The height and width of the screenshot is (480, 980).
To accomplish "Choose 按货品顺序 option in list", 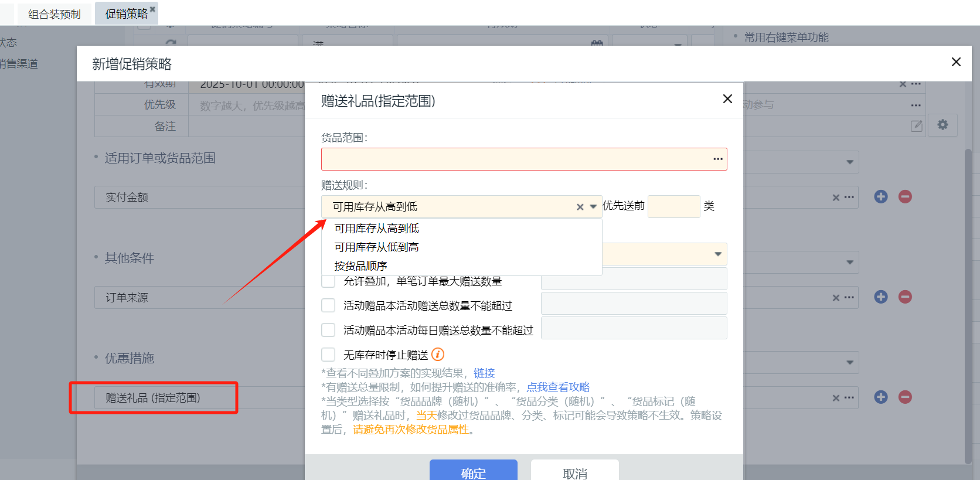I will 360,266.
